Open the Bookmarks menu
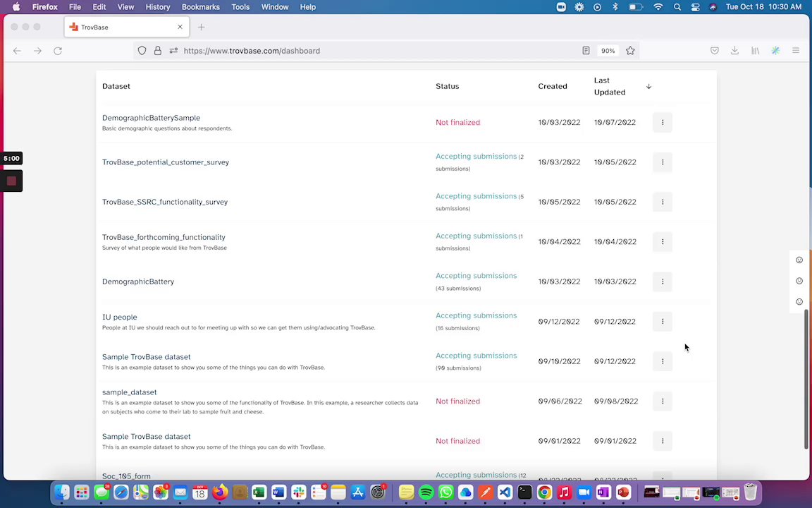The width and height of the screenshot is (812, 508). click(x=200, y=7)
